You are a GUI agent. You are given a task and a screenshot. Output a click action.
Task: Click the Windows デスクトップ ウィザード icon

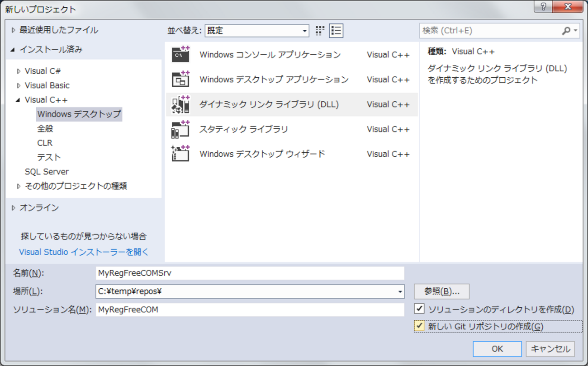(180, 154)
